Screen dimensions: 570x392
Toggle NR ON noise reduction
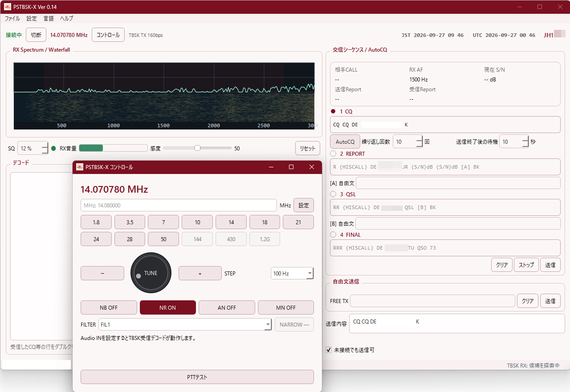point(168,307)
